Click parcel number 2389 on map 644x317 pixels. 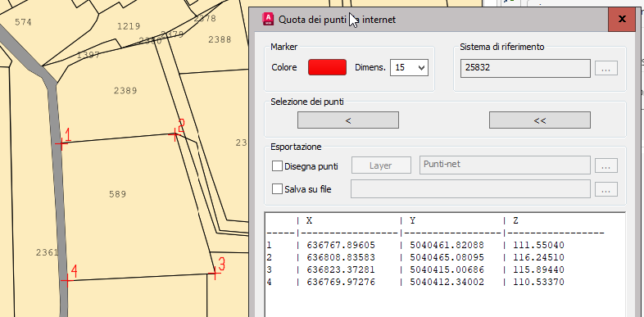pos(125,91)
